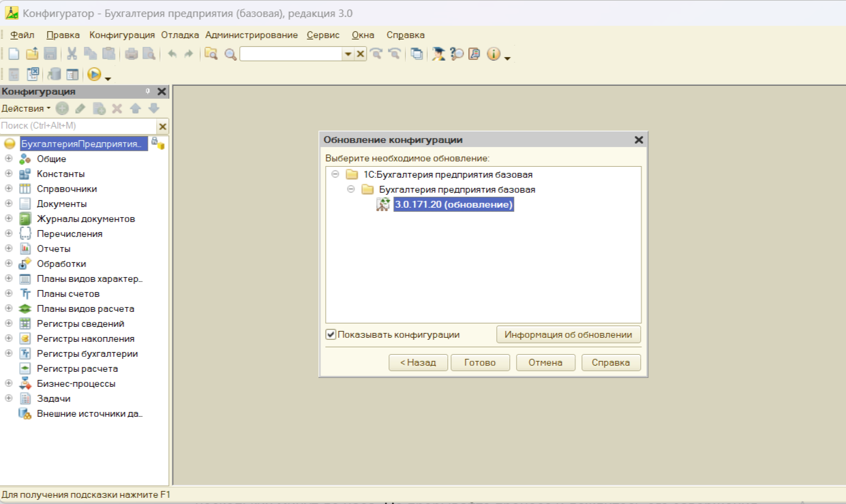The width and height of the screenshot is (846, 504).
Task: Click the Отмена button
Action: [x=545, y=362]
